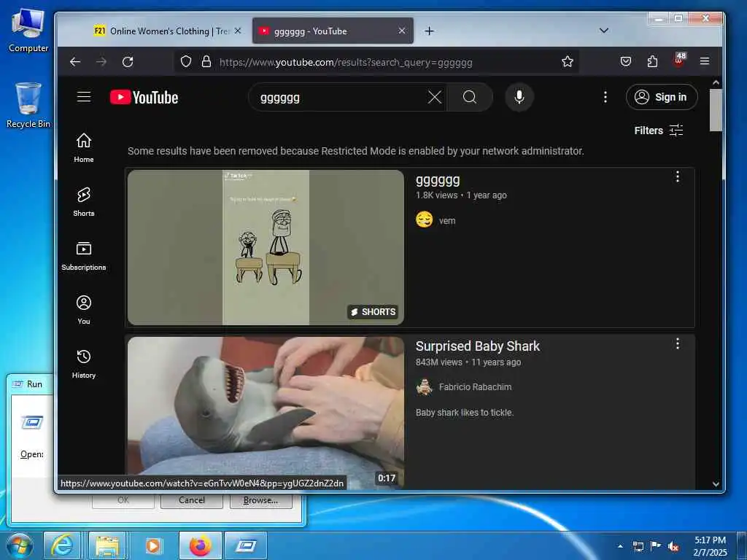747x560 pixels.
Task: Bookmark this page with the star
Action: tap(567, 61)
